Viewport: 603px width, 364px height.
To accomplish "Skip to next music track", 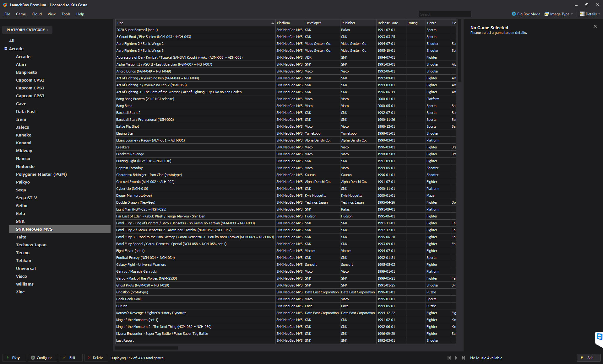I will [464, 358].
